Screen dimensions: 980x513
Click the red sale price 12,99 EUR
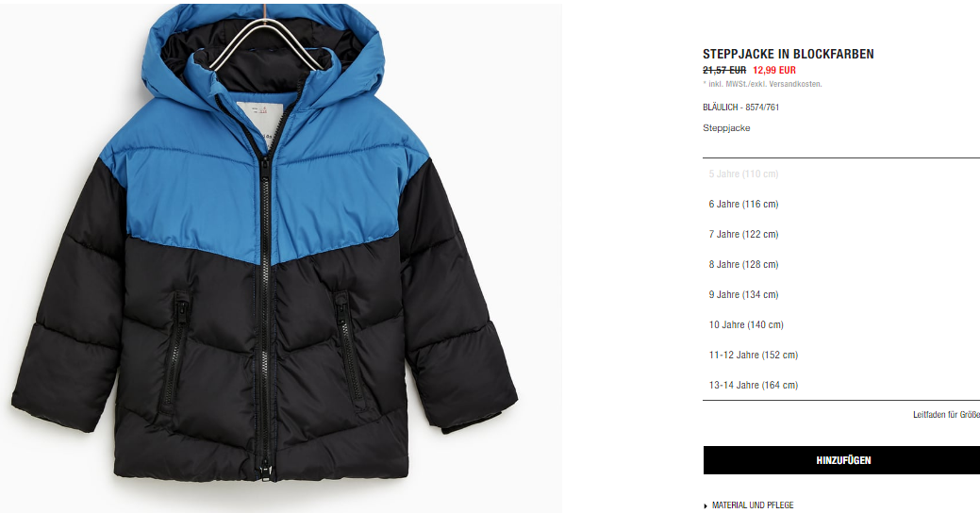click(774, 70)
